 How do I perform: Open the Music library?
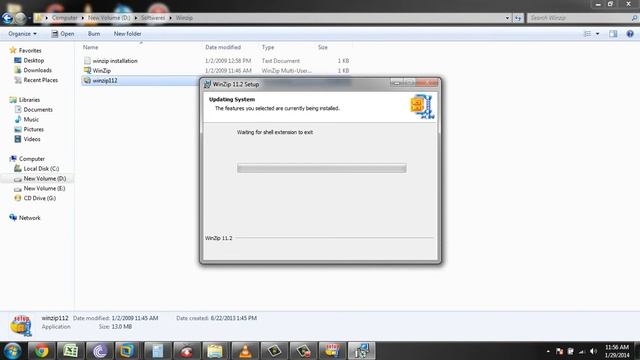31,119
